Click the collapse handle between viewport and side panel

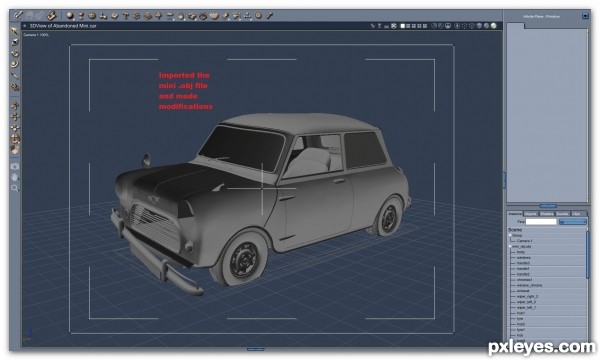[x=504, y=180]
